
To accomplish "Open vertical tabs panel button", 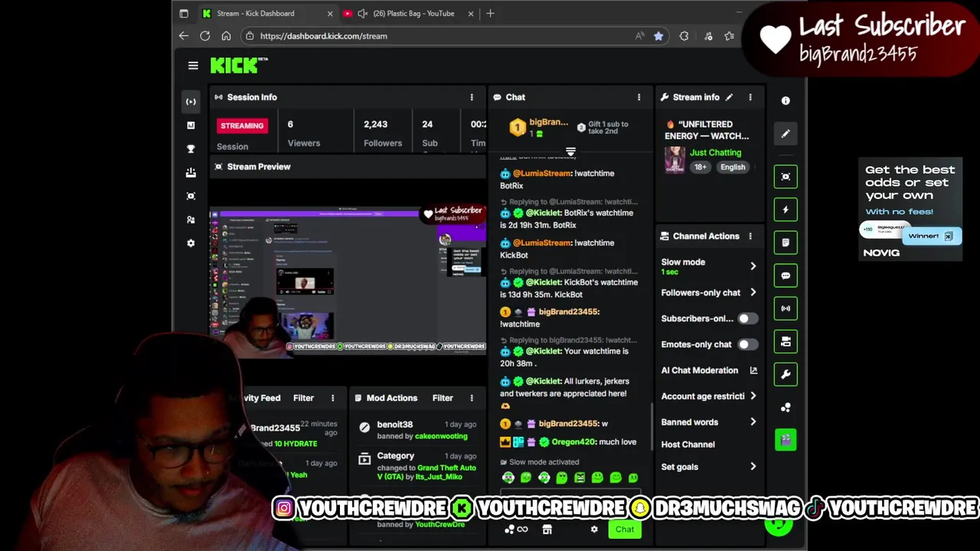I will tap(184, 13).
